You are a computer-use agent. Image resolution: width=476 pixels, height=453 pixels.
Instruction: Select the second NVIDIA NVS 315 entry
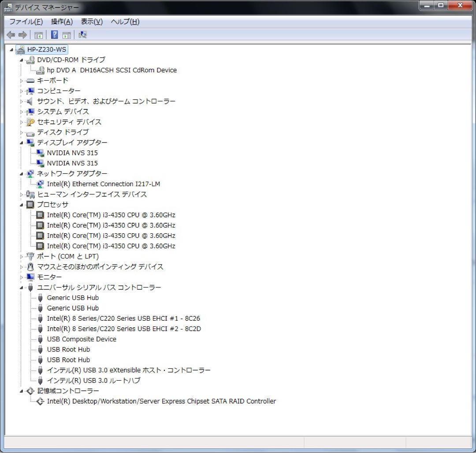click(72, 163)
